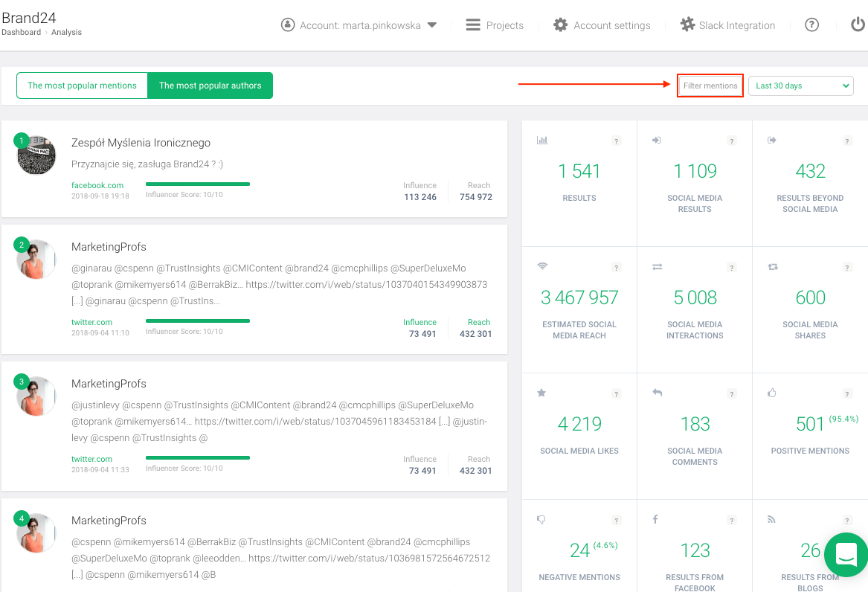The height and width of the screenshot is (592, 868).
Task: Click the Reach value 754 972
Action: [475, 197]
